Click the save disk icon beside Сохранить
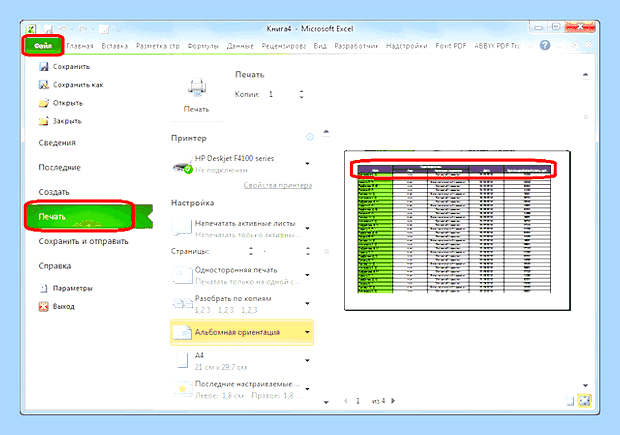The width and height of the screenshot is (620, 435). coord(43,66)
